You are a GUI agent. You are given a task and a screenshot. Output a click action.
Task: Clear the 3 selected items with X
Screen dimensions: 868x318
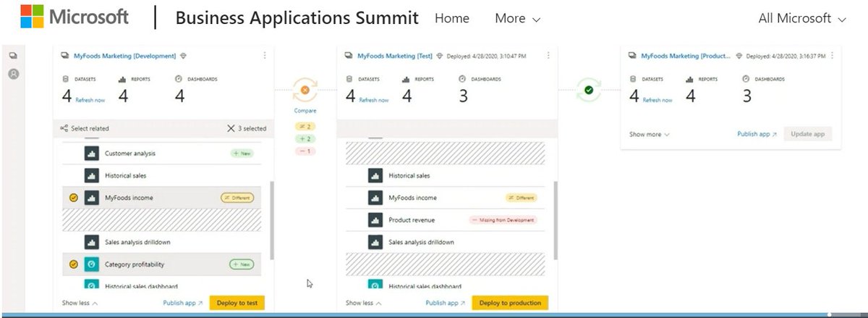click(x=231, y=128)
